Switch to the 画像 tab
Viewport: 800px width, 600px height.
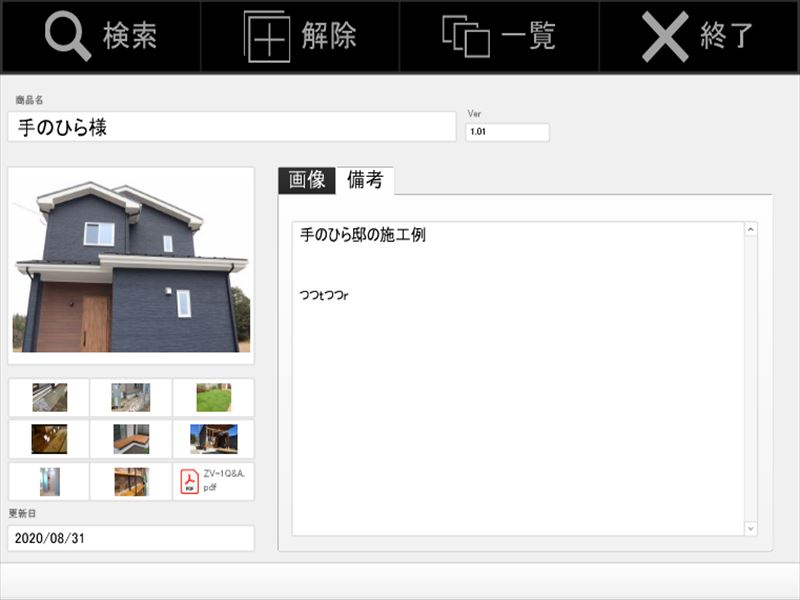click(x=307, y=180)
